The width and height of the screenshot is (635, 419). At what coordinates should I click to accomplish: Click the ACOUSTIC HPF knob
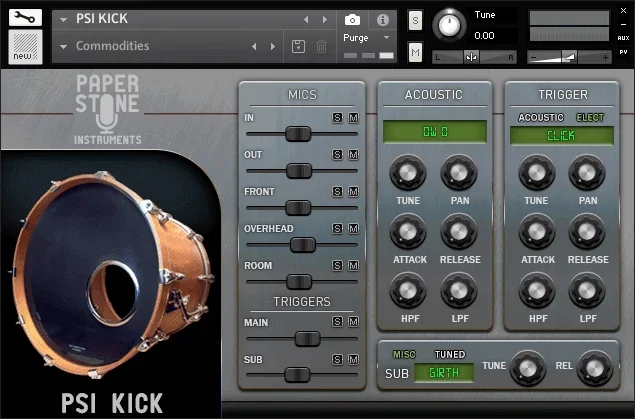coord(408,291)
